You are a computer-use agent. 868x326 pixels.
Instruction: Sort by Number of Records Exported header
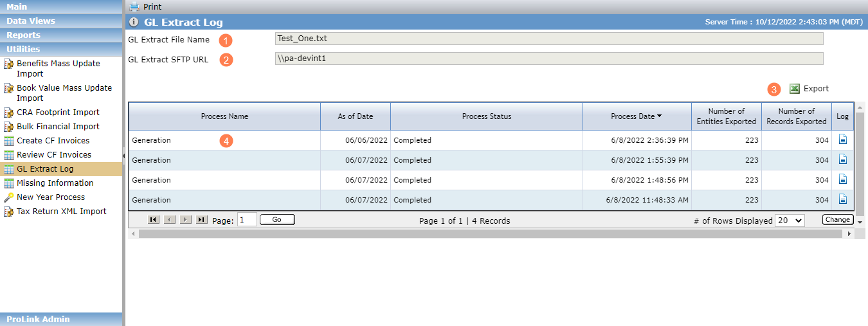(x=797, y=116)
